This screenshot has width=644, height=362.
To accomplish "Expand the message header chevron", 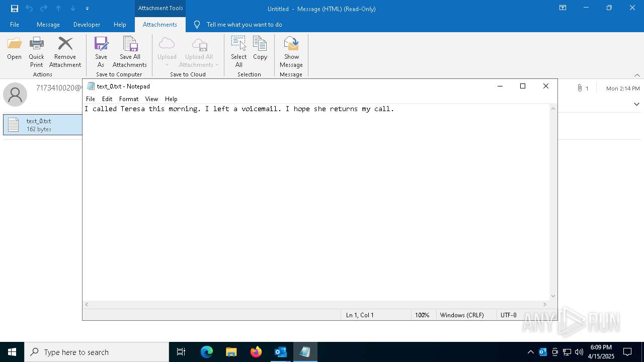I will coord(636,104).
